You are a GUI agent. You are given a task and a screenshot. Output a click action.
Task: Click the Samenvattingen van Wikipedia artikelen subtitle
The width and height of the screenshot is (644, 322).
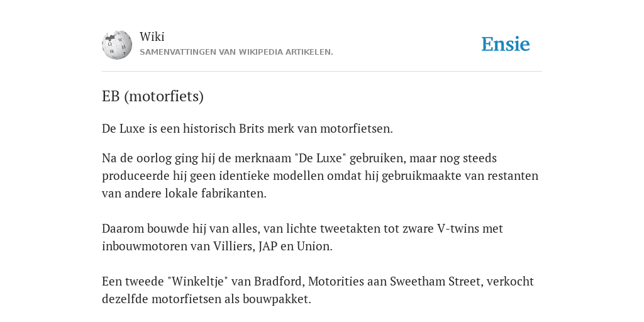236,52
